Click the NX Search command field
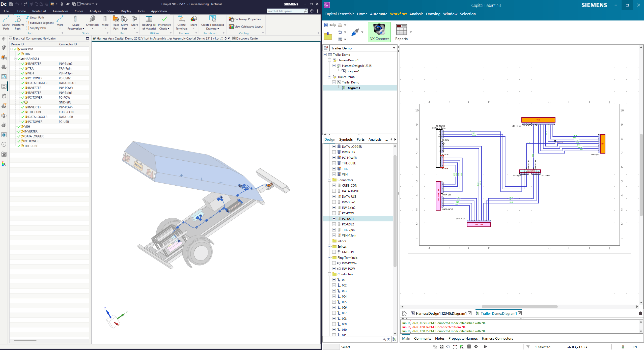Viewport: 644px width, 350px height. 287,11
